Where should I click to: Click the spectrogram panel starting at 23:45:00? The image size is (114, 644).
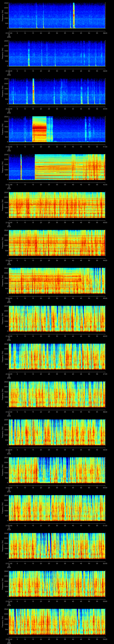tap(57, 319)
